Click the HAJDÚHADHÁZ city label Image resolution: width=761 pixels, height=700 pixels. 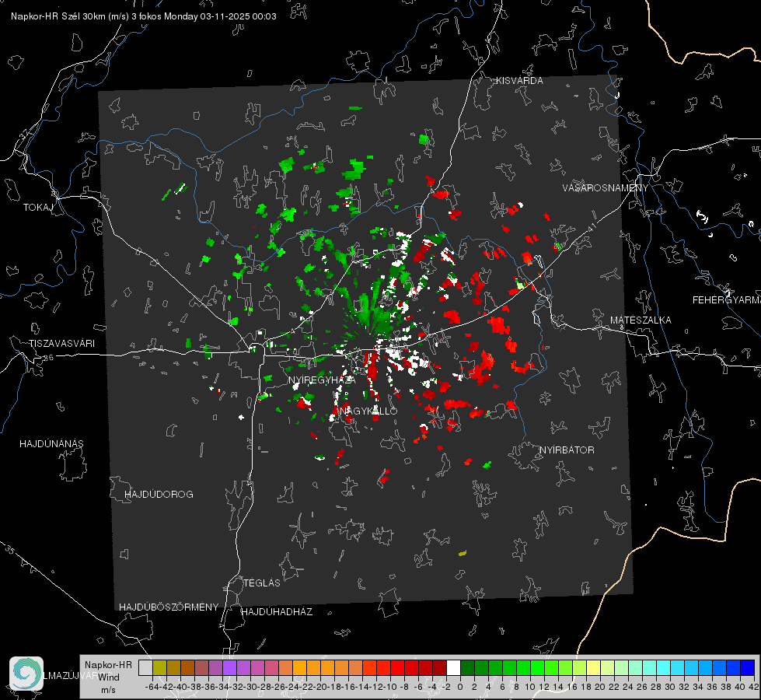(277, 612)
